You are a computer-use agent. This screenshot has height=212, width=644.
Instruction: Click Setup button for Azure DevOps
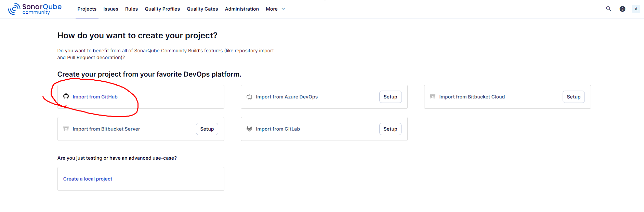click(x=390, y=97)
